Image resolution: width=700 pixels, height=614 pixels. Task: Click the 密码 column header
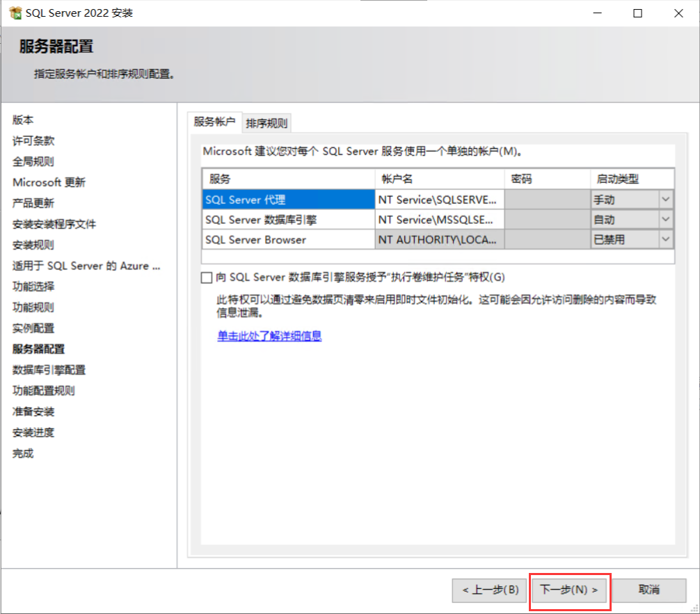tap(548, 179)
